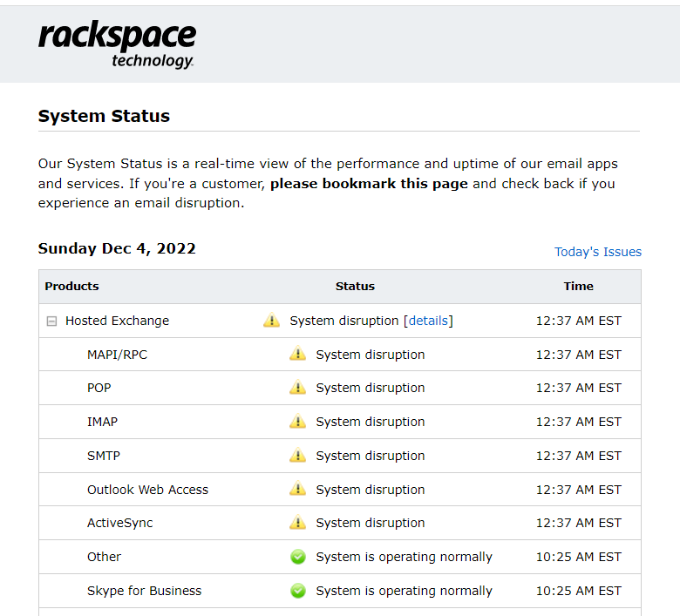Image resolution: width=680 pixels, height=616 pixels.
Task: Click 'System disruption' status in IMAP row
Action: pyautogui.click(x=370, y=422)
